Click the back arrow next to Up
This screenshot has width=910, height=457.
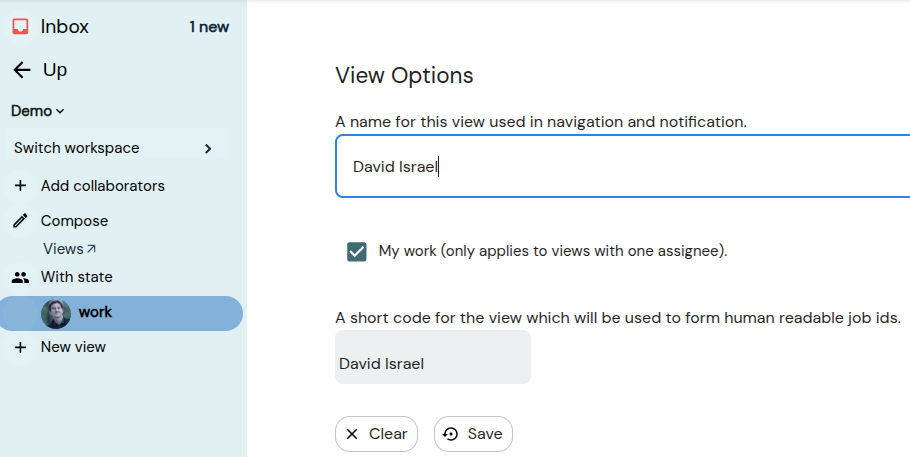pos(21,70)
